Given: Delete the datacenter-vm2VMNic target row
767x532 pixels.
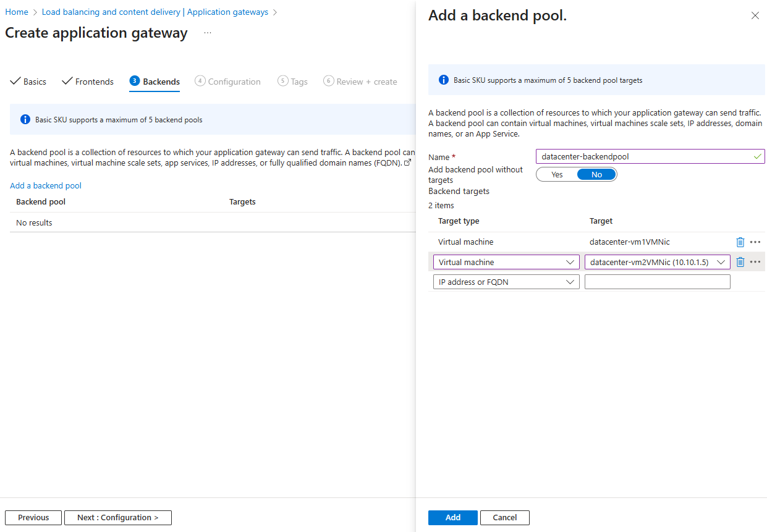Looking at the screenshot, I should (x=740, y=262).
